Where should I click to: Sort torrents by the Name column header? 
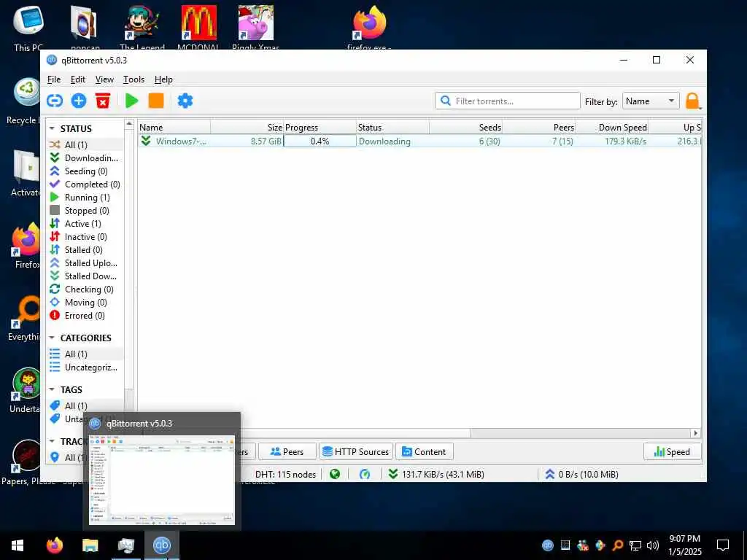tap(174, 127)
